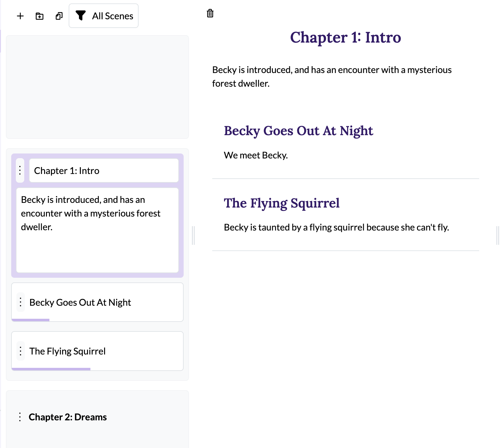Click the plus icon to add scene
The height and width of the screenshot is (448, 504).
coord(20,16)
